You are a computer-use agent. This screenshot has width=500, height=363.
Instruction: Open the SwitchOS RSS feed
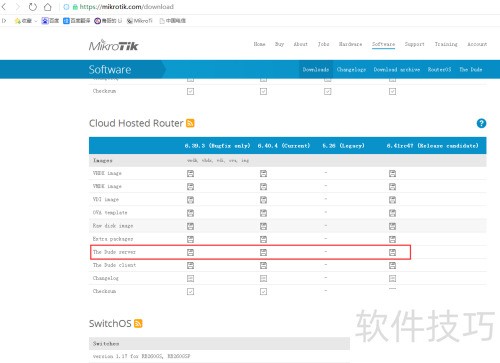coord(138,323)
